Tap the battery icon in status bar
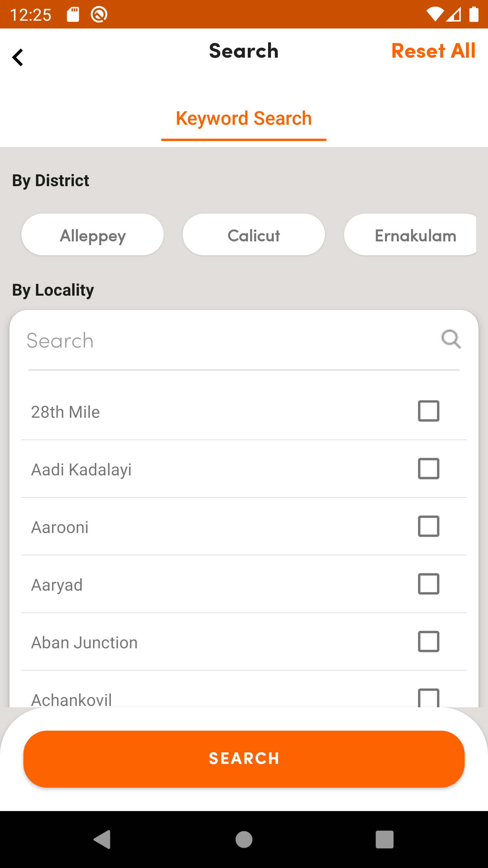This screenshot has height=868, width=488. point(474,15)
